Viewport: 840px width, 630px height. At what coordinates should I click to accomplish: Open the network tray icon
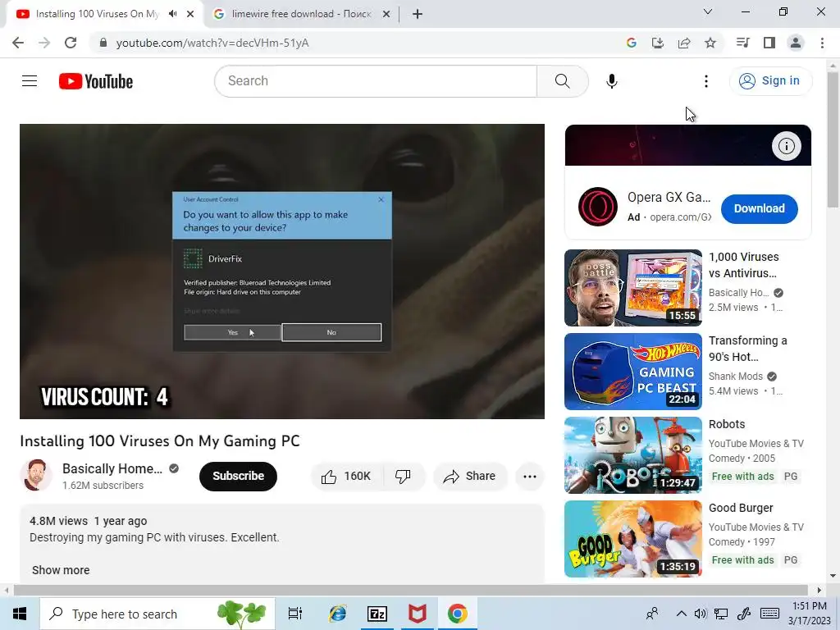[721, 614]
